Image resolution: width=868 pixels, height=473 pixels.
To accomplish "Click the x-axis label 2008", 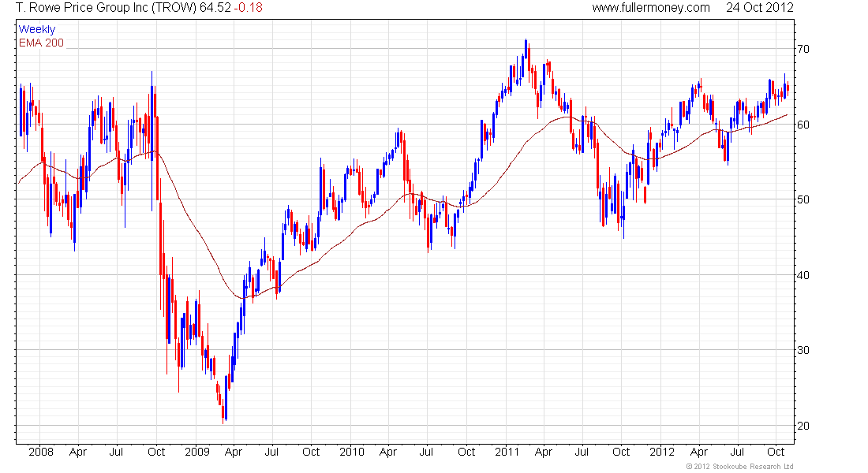I will (41, 452).
